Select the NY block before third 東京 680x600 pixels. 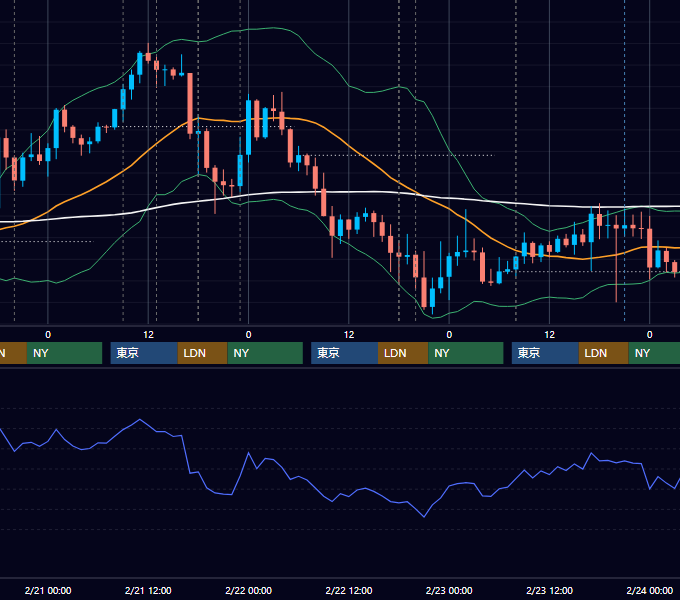pos(466,353)
